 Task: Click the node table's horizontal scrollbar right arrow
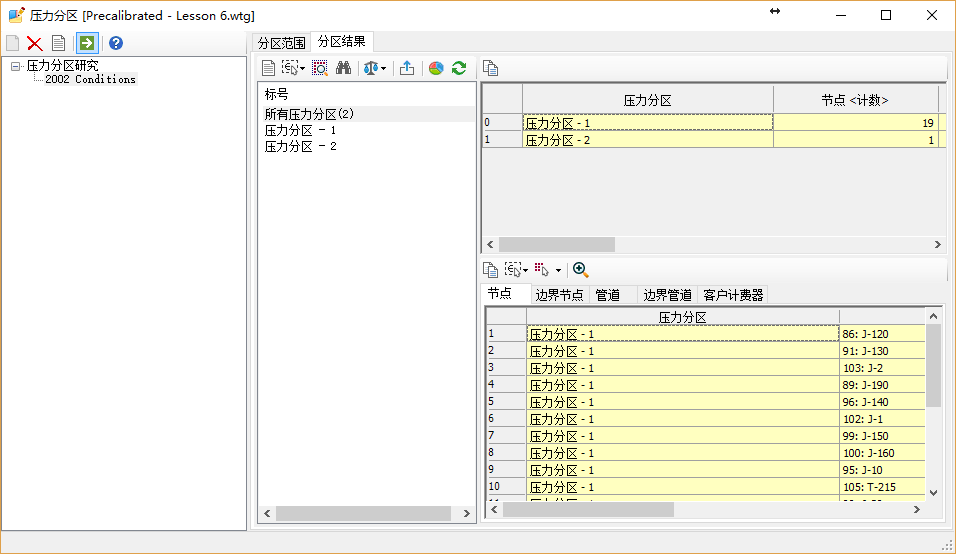point(916,510)
